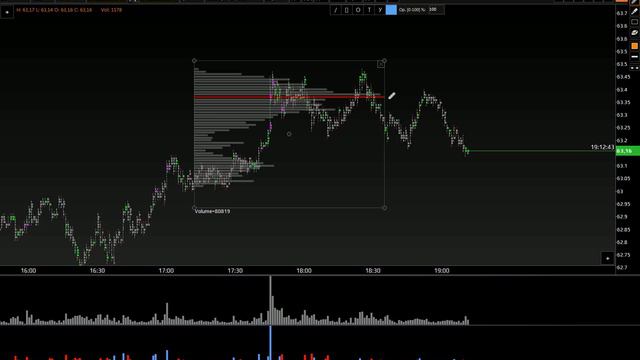Select the rectangle tool in right sidebar

click(634, 22)
